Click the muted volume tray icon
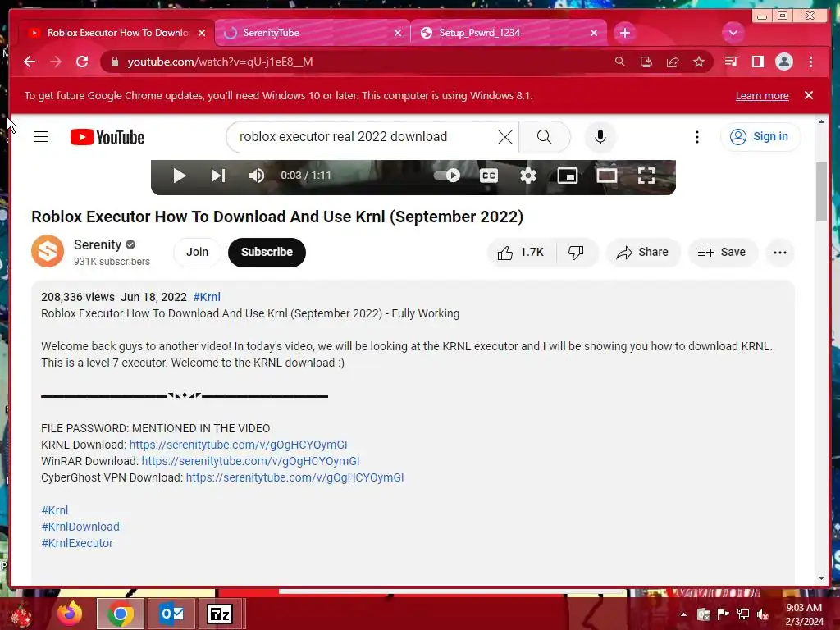 (762, 614)
